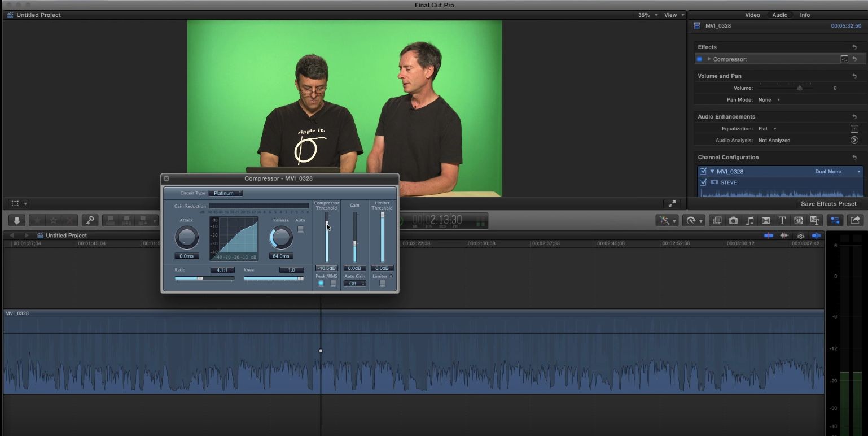This screenshot has height=436, width=868.
Task: Click the Limiter Threshold slider
Action: point(382,237)
